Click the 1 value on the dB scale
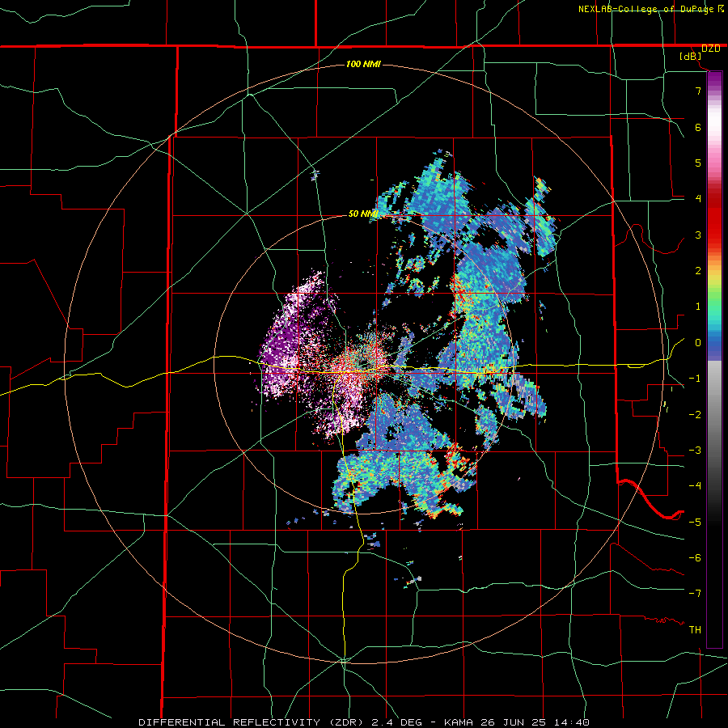 698,307
